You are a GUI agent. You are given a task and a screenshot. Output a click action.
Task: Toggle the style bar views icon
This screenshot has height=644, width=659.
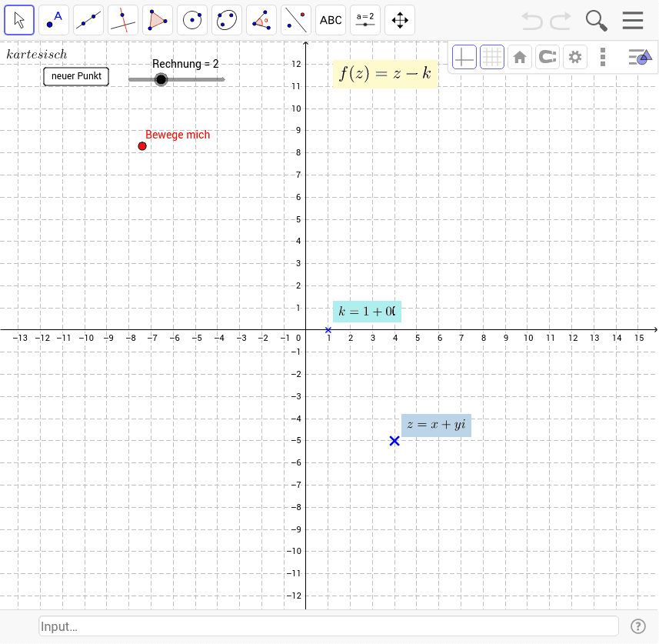pos(640,57)
